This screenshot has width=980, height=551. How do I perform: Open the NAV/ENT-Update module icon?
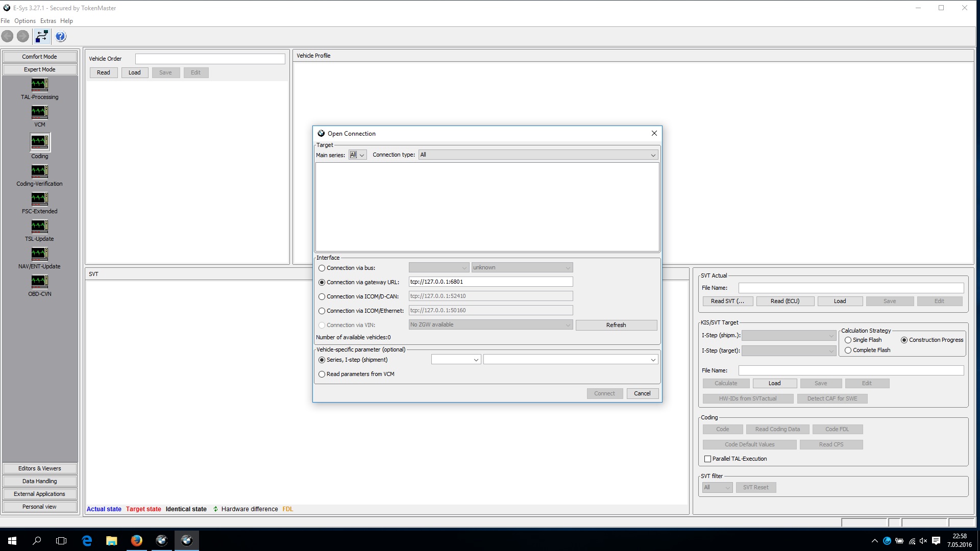pos(39,254)
